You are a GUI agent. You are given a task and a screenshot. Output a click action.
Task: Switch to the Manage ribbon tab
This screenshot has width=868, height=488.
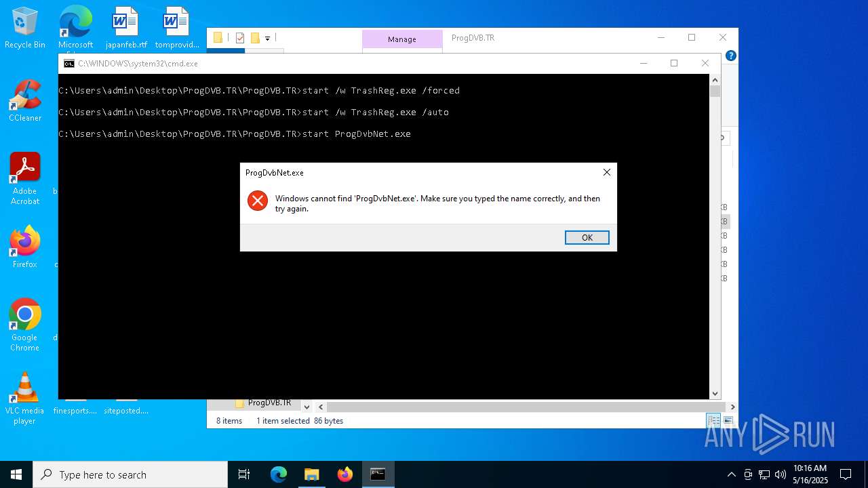click(402, 39)
